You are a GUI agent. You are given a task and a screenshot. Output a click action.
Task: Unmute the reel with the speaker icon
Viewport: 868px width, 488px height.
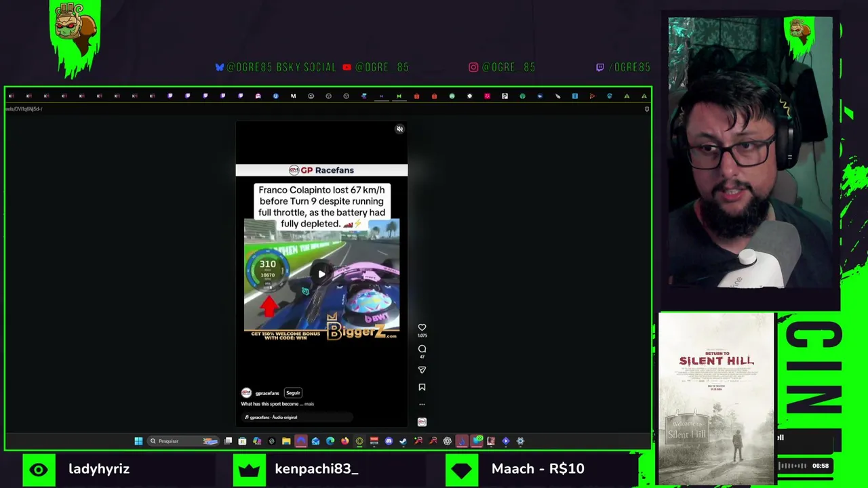pos(399,129)
